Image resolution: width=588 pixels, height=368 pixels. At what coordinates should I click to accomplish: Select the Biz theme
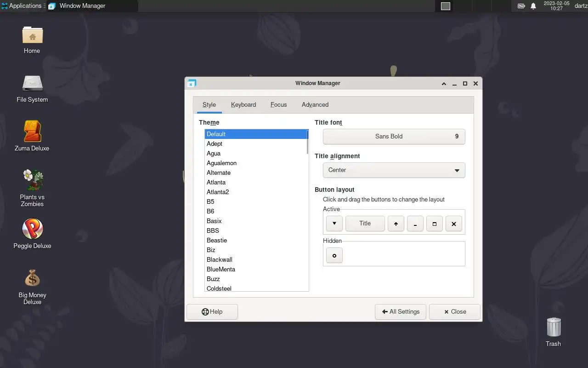point(255,250)
